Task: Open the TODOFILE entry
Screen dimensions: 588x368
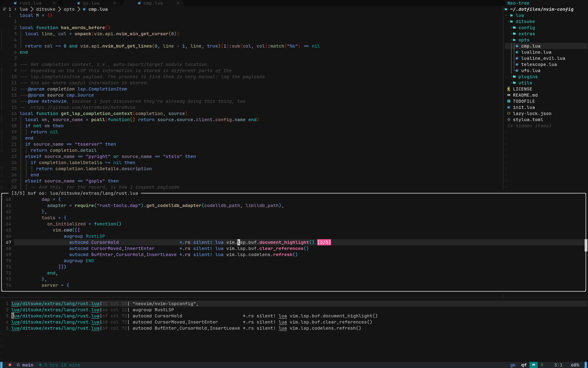Action: point(524,101)
